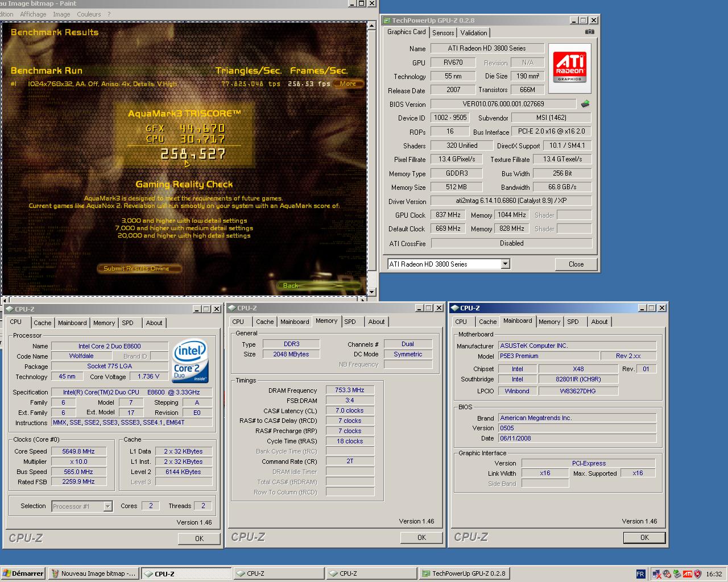Switch to the Sensors tab in GPU-Z
This screenshot has height=582, width=728.
pos(443,33)
